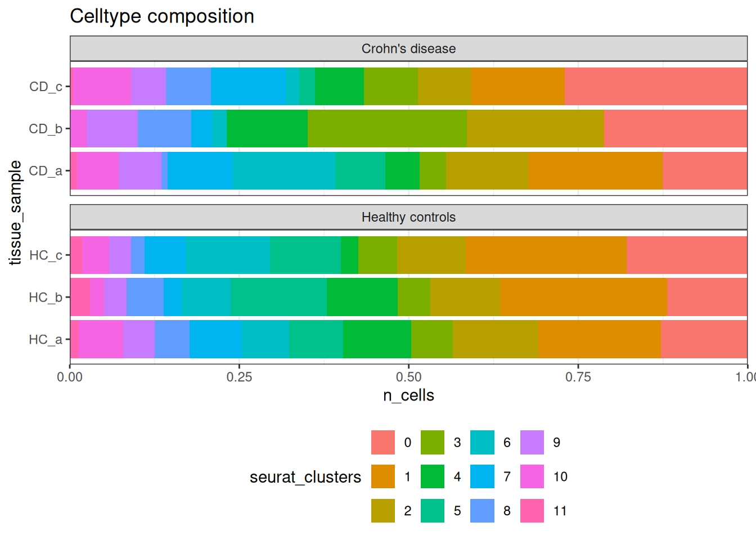Image resolution: width=756 pixels, height=540 pixels.
Task: Select the cluster 6 teal legend swatch
Action: click(482, 442)
